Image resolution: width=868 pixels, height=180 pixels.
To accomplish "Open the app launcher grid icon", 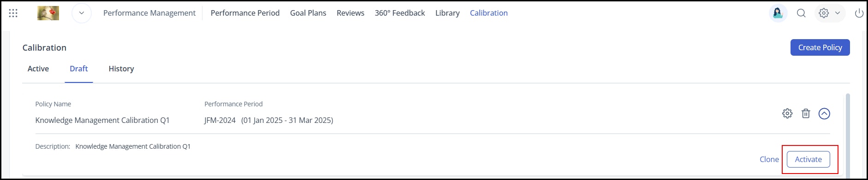I will point(13,13).
